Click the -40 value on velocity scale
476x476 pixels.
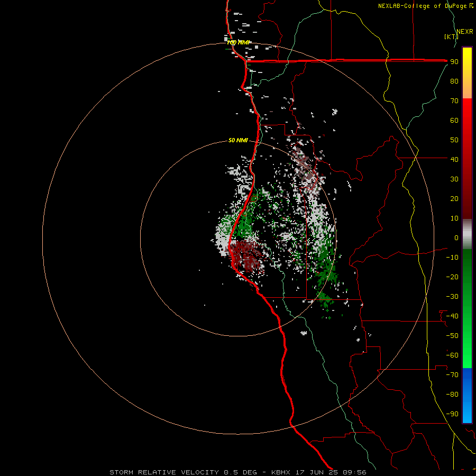[x=452, y=316]
